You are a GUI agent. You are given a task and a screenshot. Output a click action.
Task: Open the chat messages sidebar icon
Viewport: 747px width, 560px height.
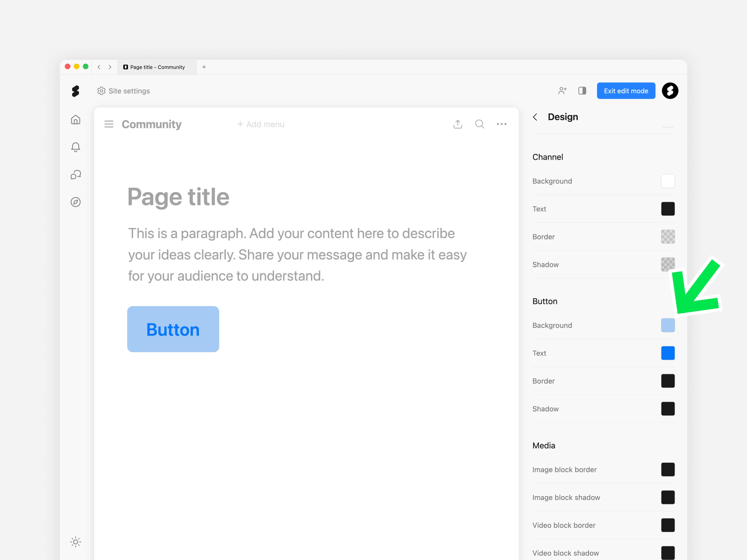coord(76,174)
